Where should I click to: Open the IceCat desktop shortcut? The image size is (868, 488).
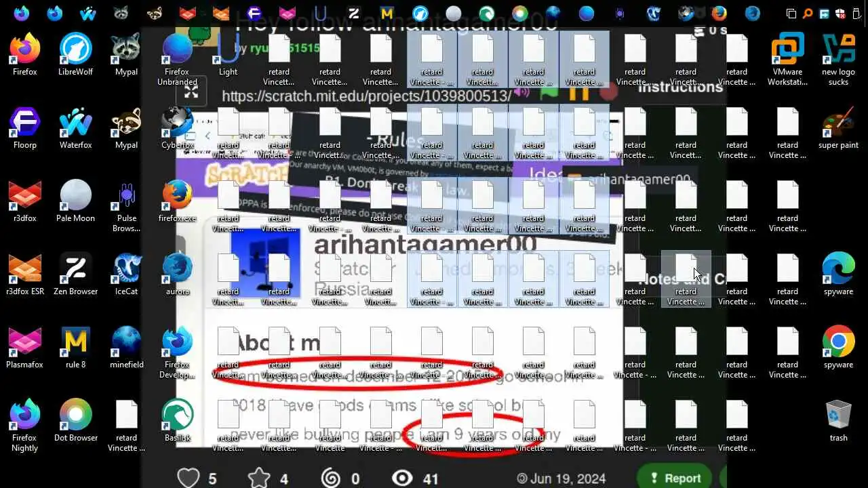(126, 274)
